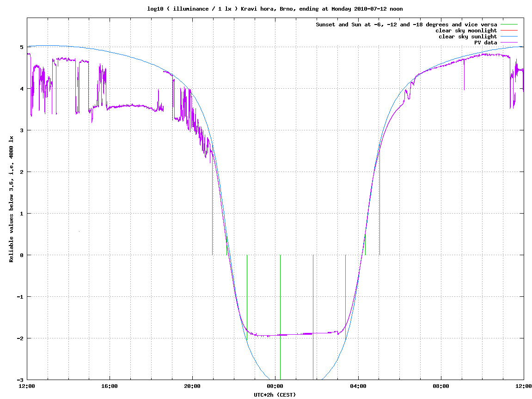
Task: Click the green legend line sample
Action: coord(509,25)
